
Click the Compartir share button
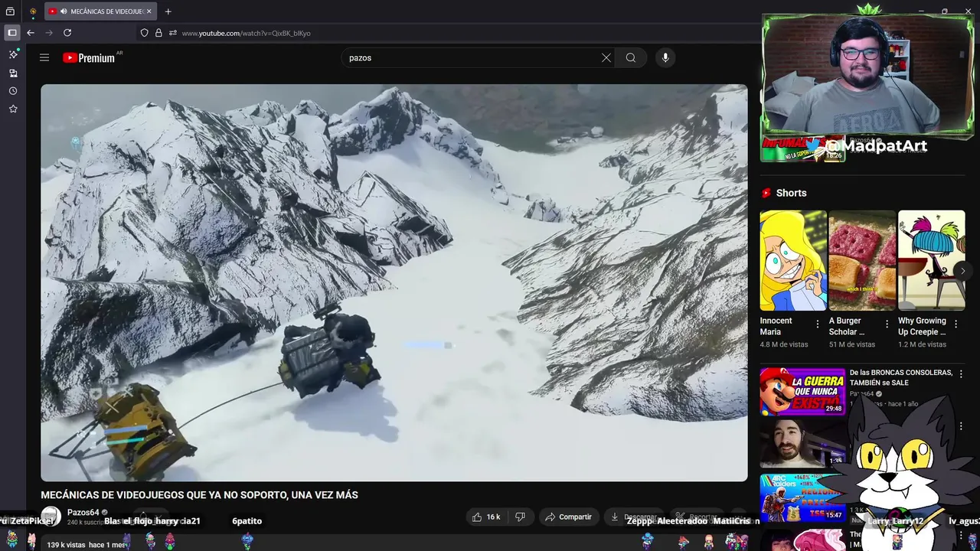tap(568, 517)
